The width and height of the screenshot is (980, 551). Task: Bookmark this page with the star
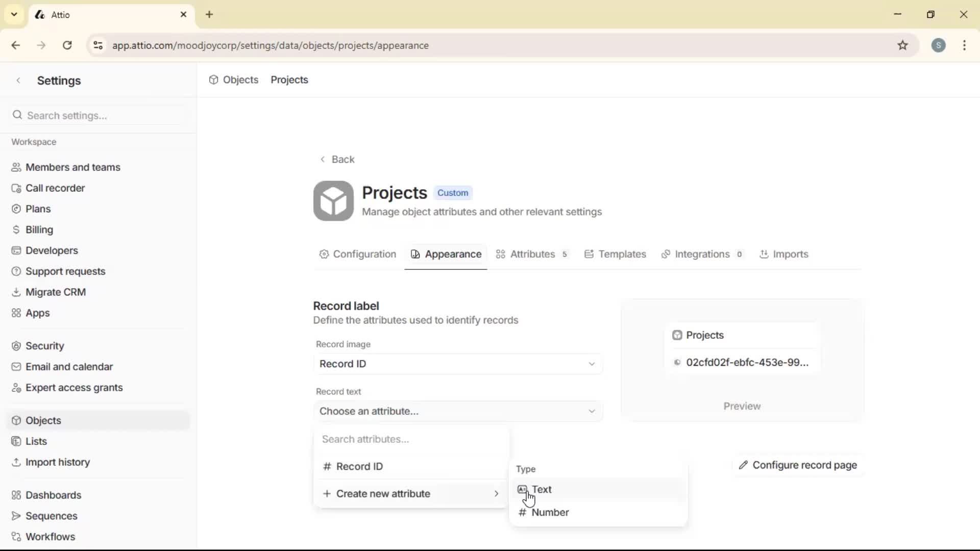pyautogui.click(x=903, y=45)
